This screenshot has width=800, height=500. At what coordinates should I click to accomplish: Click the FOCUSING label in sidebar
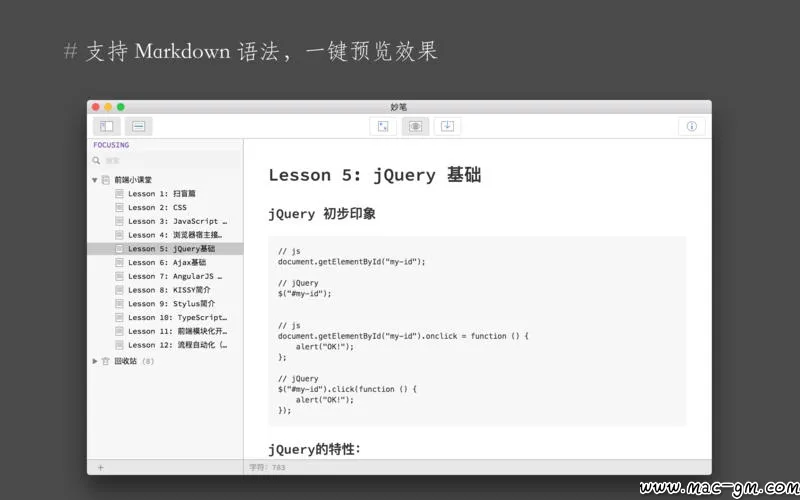[111, 145]
